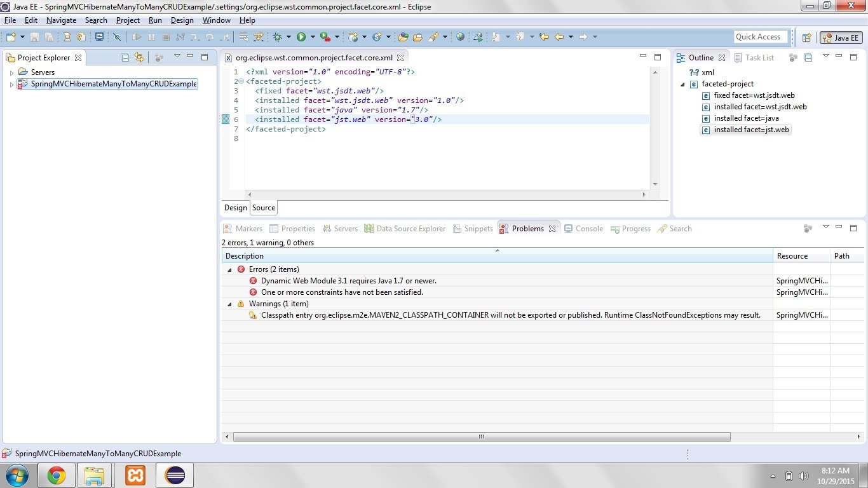This screenshot has height=488, width=868.
Task: Click the Open Task toolbar icon
Action: click(x=417, y=37)
